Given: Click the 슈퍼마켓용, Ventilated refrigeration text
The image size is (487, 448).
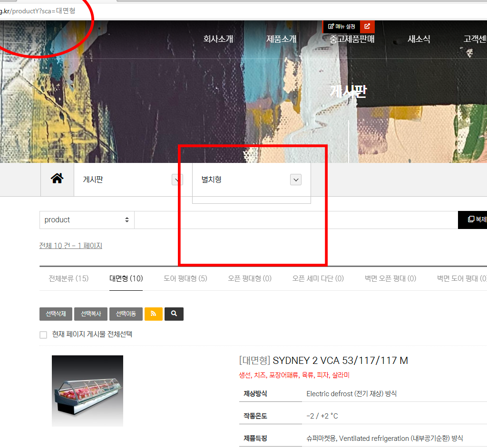Looking at the screenshot, I should (384, 438).
